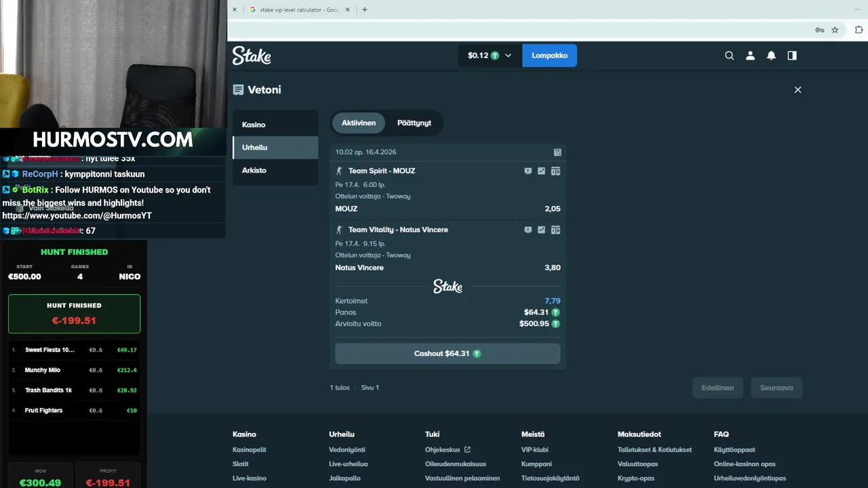Open statistics chart icon for Team Vitality - Natus Vincere
The height and width of the screenshot is (488, 868).
(x=541, y=230)
